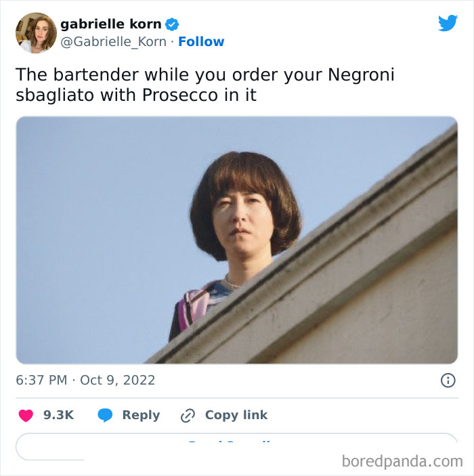Open the tweet info circle icon
Screen dimensions: 474x476
(448, 380)
